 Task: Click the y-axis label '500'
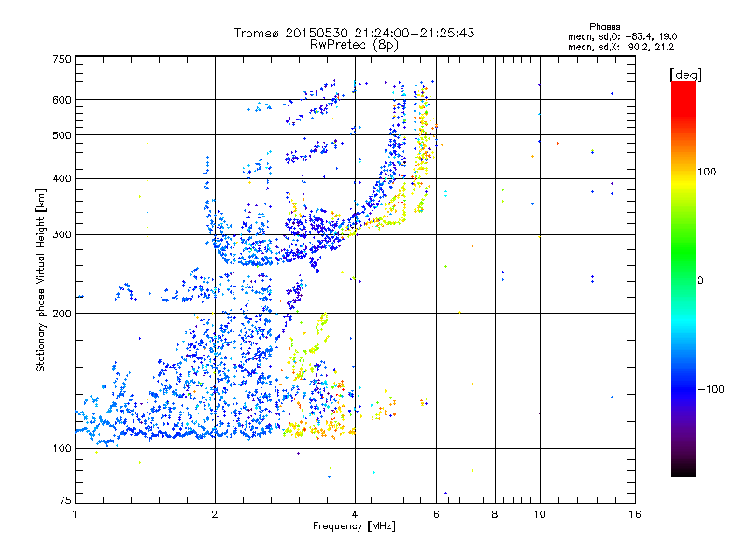(63, 135)
